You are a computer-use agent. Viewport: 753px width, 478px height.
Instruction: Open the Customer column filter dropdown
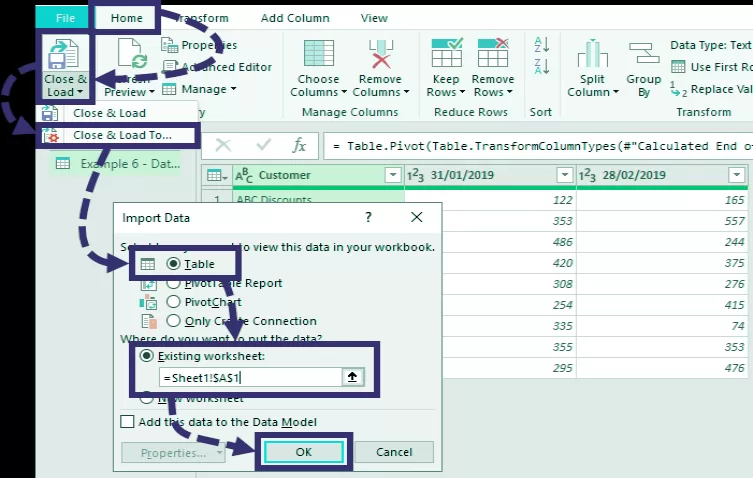pyautogui.click(x=392, y=175)
